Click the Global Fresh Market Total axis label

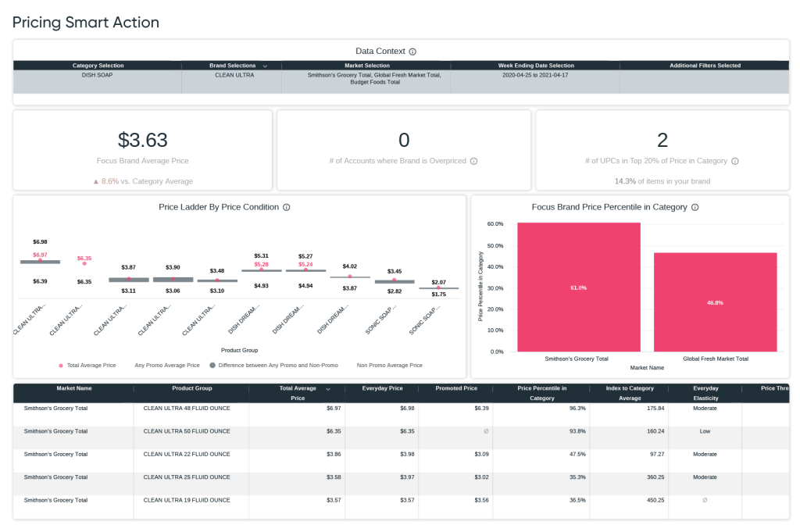(716, 359)
